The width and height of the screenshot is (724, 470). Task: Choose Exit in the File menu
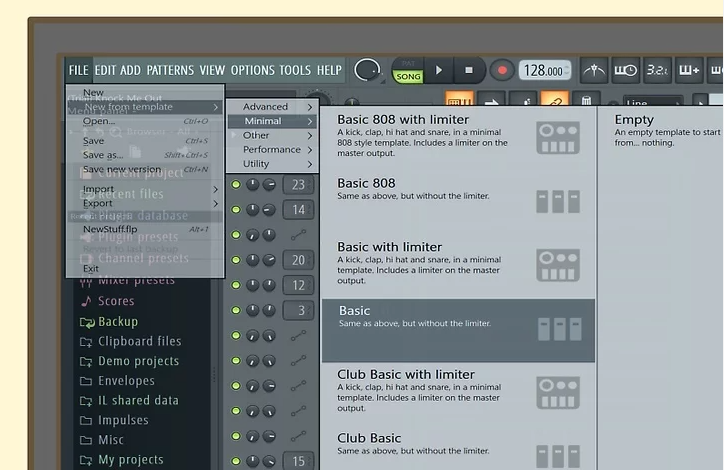(145, 268)
